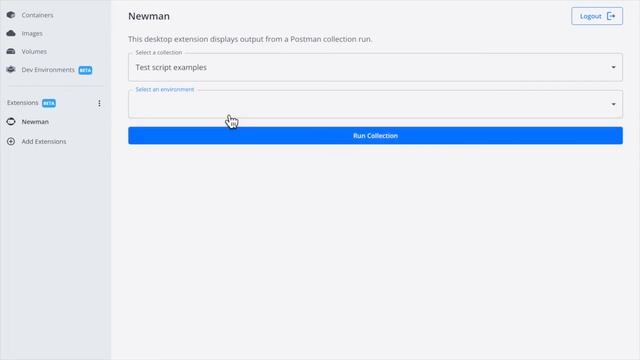This screenshot has width=640, height=360.
Task: Click the collection dropdown arrow
Action: tap(613, 67)
